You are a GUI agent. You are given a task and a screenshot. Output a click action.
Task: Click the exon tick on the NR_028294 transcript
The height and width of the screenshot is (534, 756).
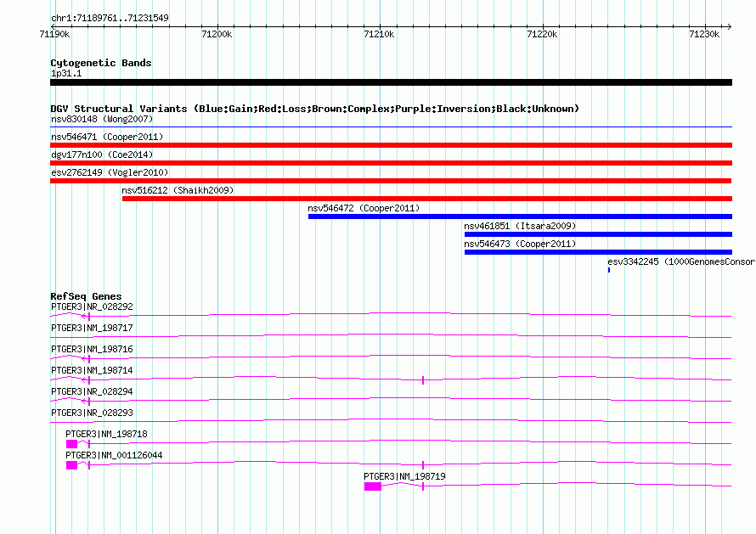(x=89, y=402)
